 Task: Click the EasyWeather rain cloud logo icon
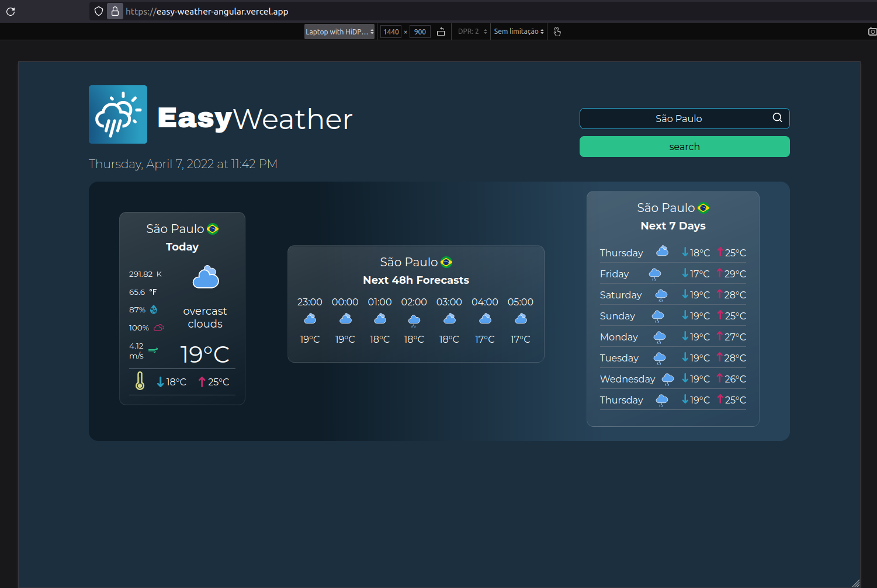tap(117, 114)
